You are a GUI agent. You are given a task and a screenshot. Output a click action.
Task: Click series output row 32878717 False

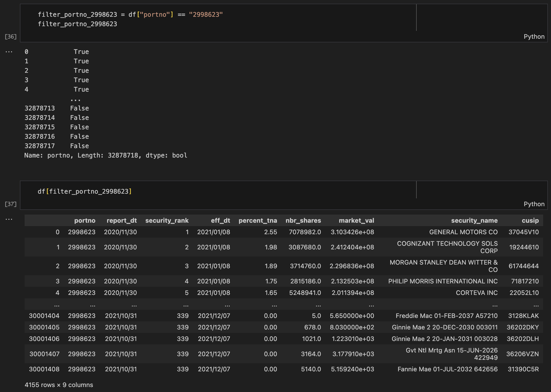(x=57, y=146)
